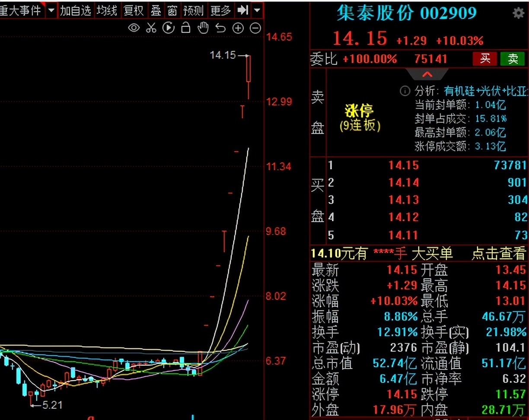
Task: Click 加自选 to add to watchlist
Action: pyautogui.click(x=76, y=10)
